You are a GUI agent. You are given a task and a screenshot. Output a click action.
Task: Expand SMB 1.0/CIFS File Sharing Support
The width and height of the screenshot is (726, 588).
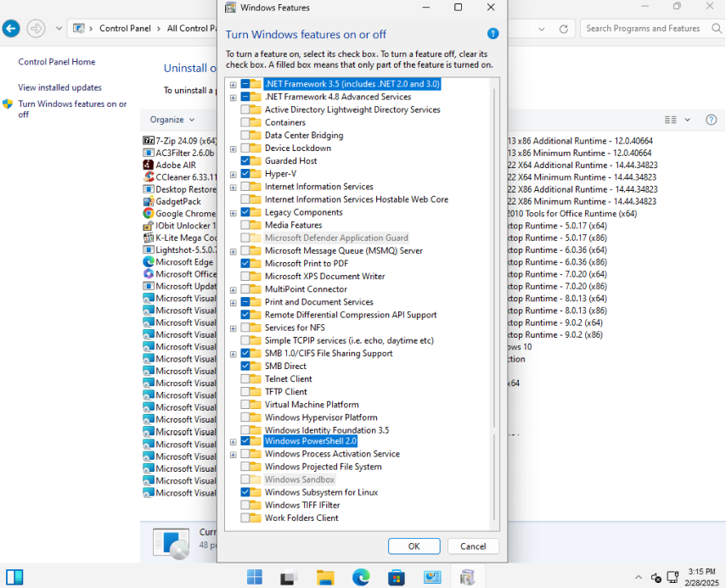pos(233,354)
